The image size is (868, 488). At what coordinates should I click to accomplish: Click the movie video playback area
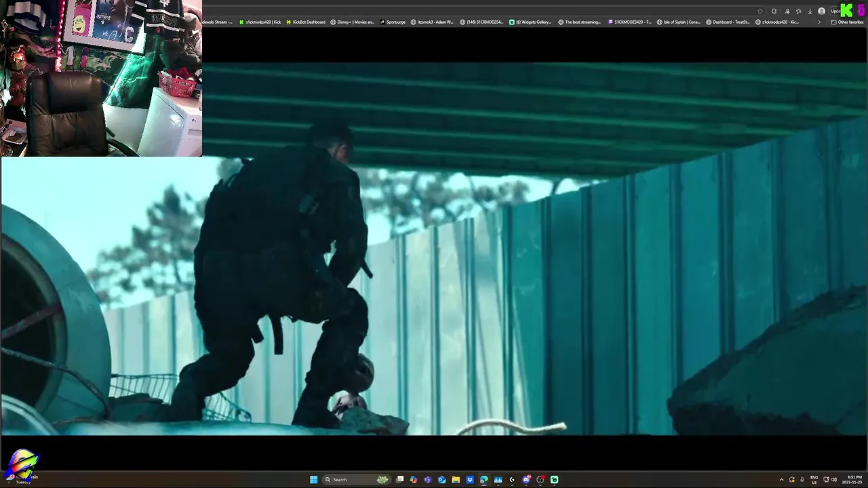434,248
